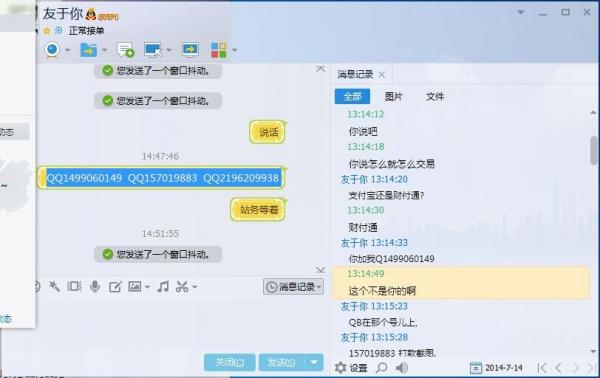Click the 关闭(C) button
Image resolution: width=600 pixels, height=378 pixels.
pos(230,362)
